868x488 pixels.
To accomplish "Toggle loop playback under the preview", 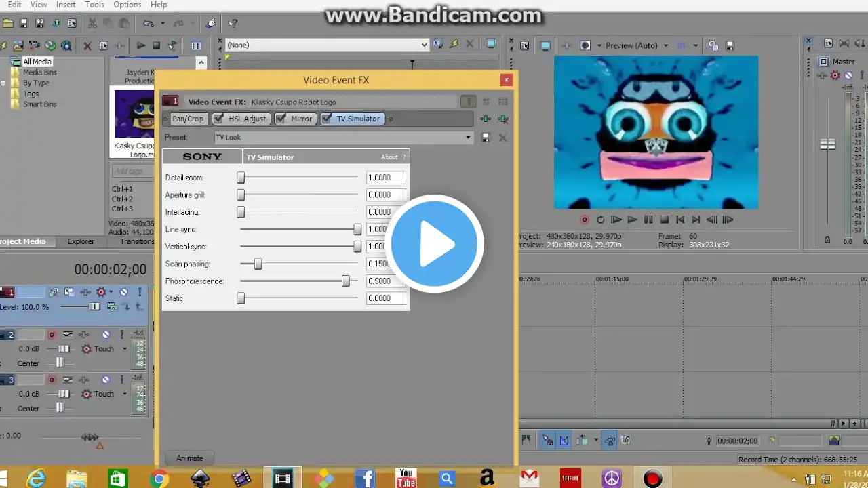I will pyautogui.click(x=600, y=220).
